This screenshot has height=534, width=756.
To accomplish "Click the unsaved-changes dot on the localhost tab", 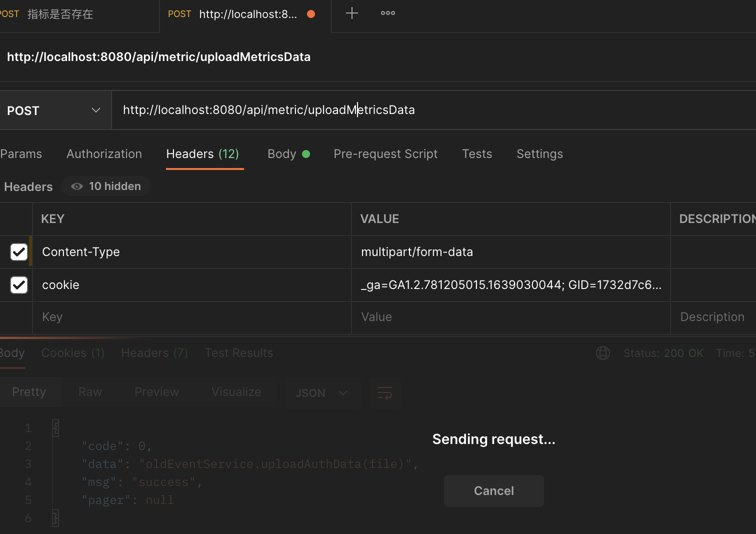I will coord(311,14).
